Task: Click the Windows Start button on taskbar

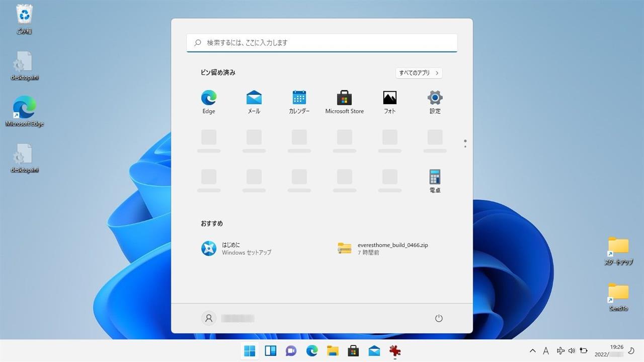Action: [x=250, y=351]
